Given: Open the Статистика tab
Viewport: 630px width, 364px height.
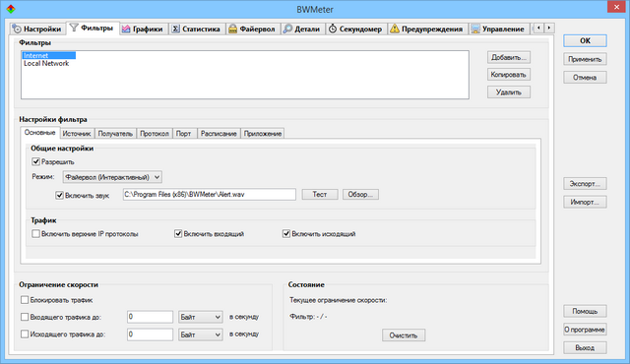Looking at the screenshot, I should click(196, 29).
